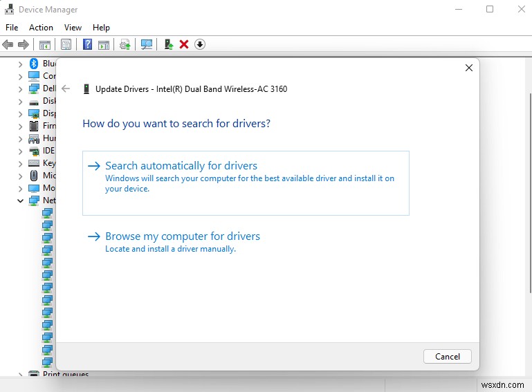532x392 pixels.
Task: Select the last network adapter entry icon
Action: click(47, 362)
